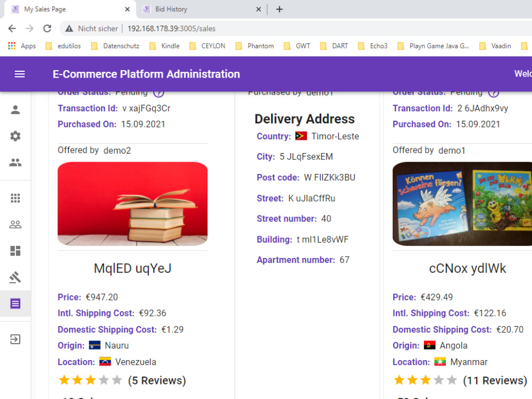Click the Delivery Address heading

tap(305, 119)
